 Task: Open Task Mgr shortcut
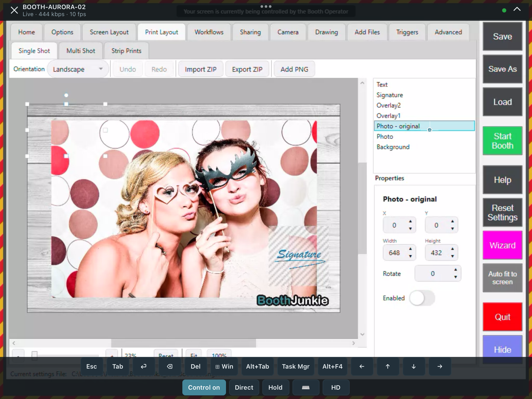[x=296, y=366]
